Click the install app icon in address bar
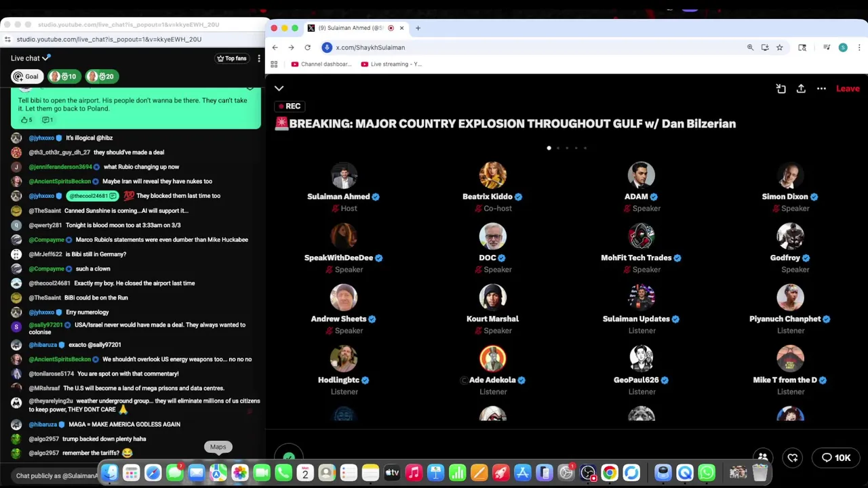Viewport: 868px width, 488px height. pyautogui.click(x=765, y=47)
